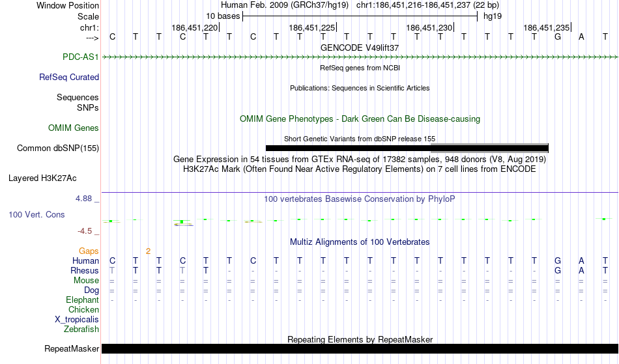Click the 186,451,235 ruler position

pos(547,27)
